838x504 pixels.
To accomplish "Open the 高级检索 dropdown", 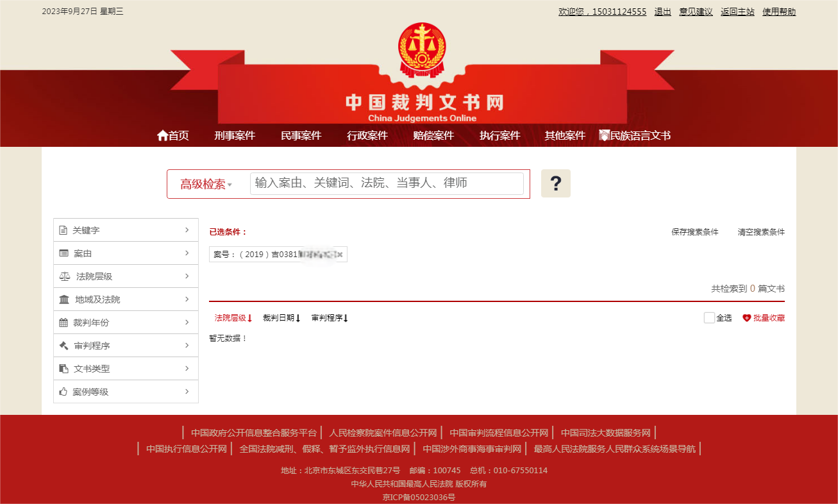I will 206,184.
